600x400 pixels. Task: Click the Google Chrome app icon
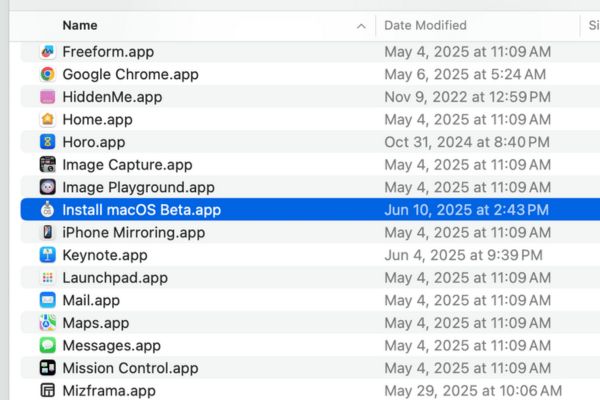click(x=47, y=74)
